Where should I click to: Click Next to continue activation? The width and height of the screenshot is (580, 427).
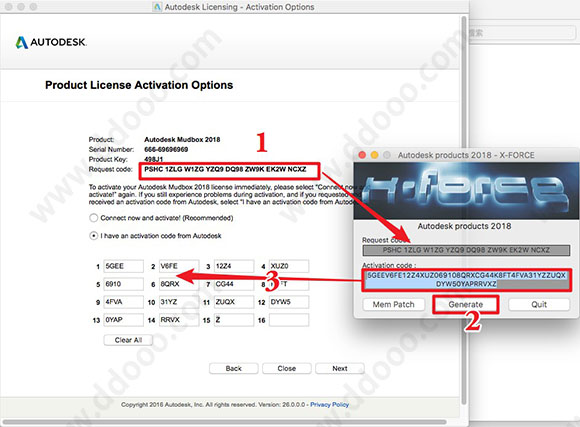click(340, 369)
